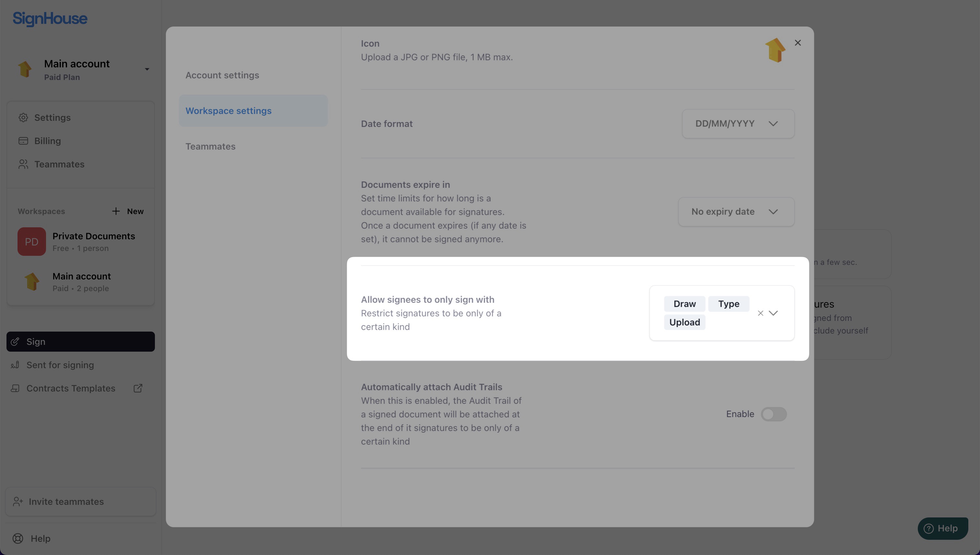Click the Teammates people icon in sidebar
Screen dimensions: 980x555
23,164
